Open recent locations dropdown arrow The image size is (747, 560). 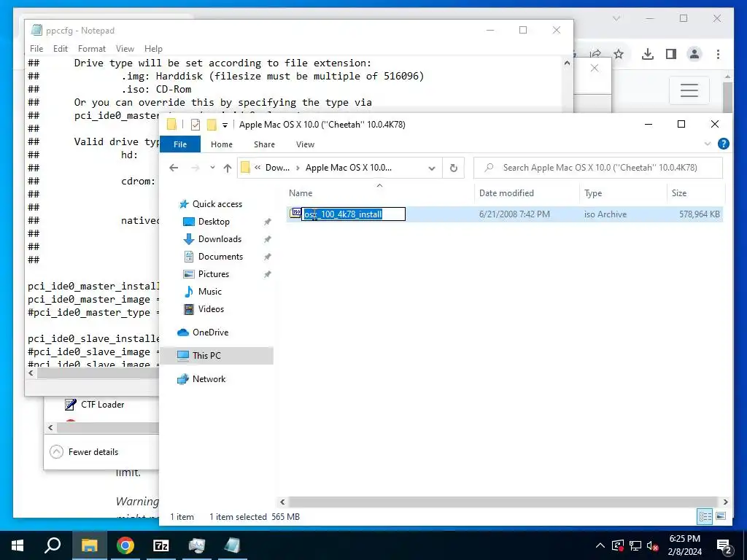(x=212, y=168)
